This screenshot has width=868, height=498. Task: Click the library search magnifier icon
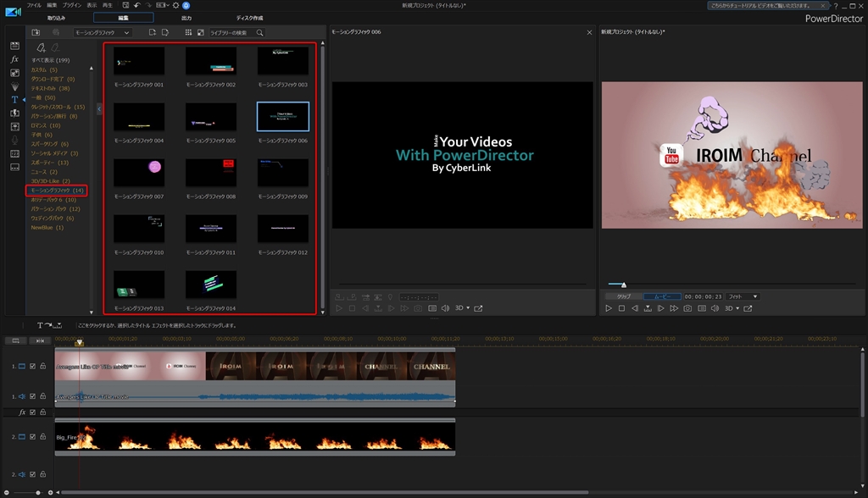click(x=259, y=33)
